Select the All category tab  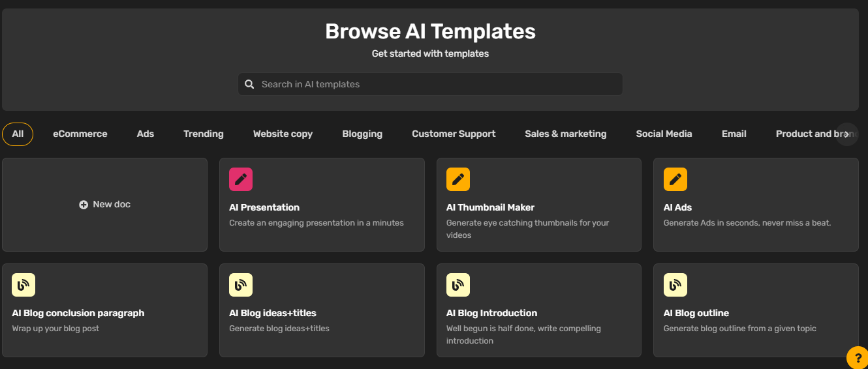coord(18,134)
